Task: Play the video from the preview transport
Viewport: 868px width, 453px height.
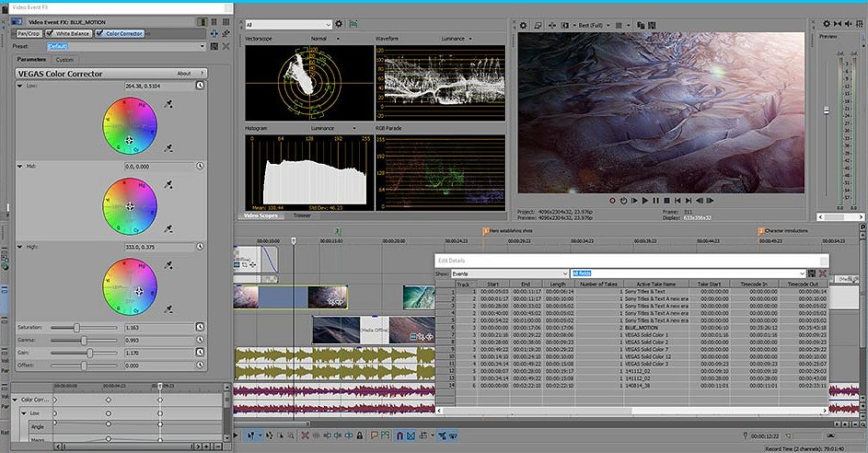Action: tap(645, 201)
